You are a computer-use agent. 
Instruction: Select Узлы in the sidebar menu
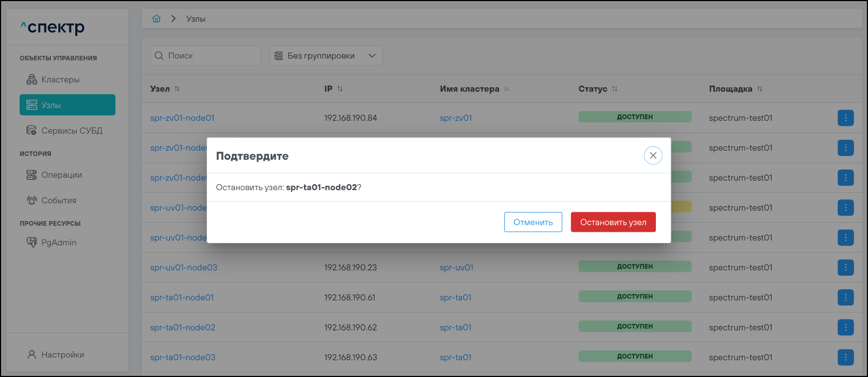coord(67,105)
